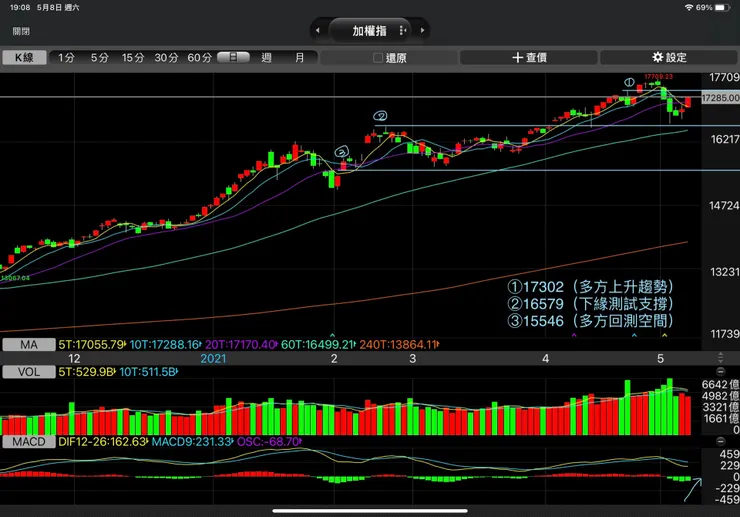Tap the battery icon in status bar

coord(723,8)
